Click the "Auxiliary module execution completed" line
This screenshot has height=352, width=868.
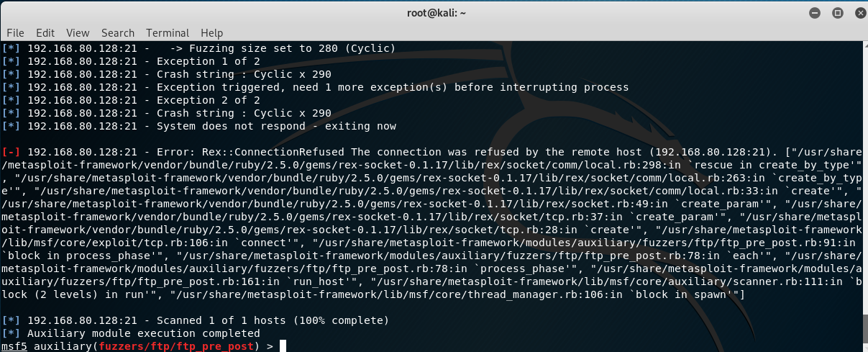tap(143, 333)
